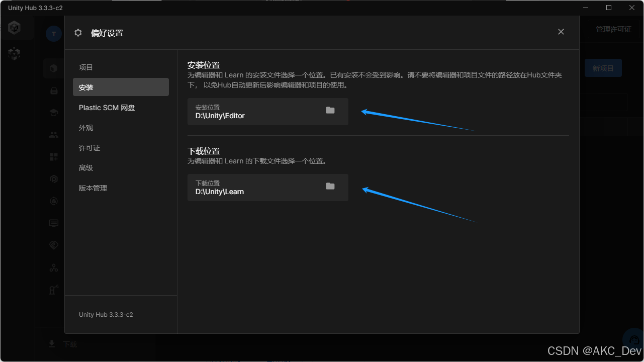The height and width of the screenshot is (362, 644).
Task: Open the Community people icon in sidebar
Action: click(54, 135)
